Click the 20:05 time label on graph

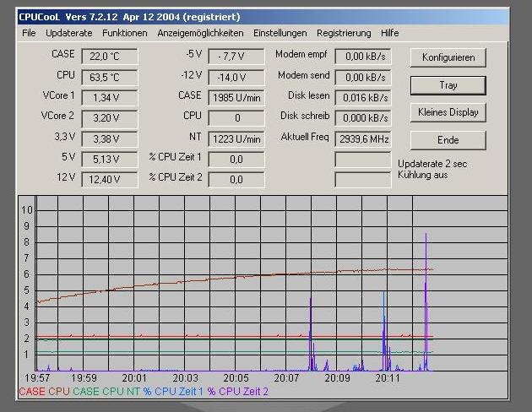point(236,377)
